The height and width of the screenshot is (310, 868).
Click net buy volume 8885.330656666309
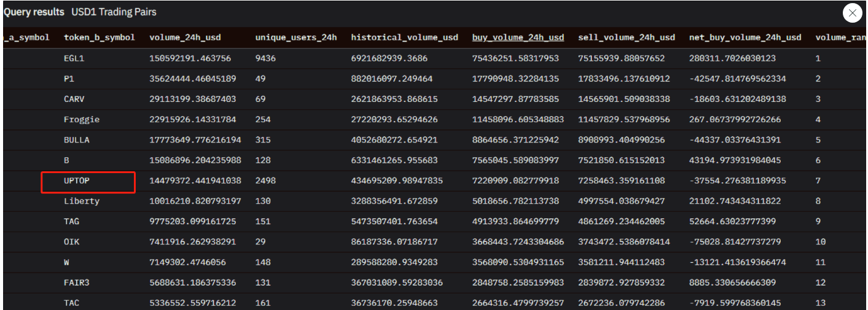click(732, 282)
